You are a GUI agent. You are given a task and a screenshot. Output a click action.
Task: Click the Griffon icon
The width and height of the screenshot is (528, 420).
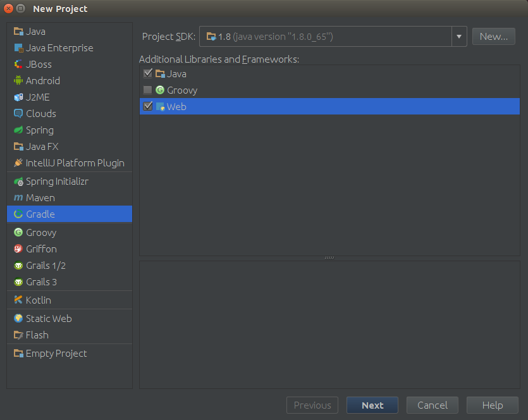pyautogui.click(x=18, y=249)
